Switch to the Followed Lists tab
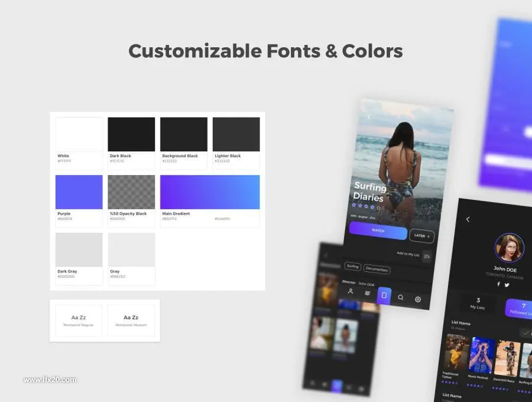This screenshot has height=402, width=532. [519, 309]
